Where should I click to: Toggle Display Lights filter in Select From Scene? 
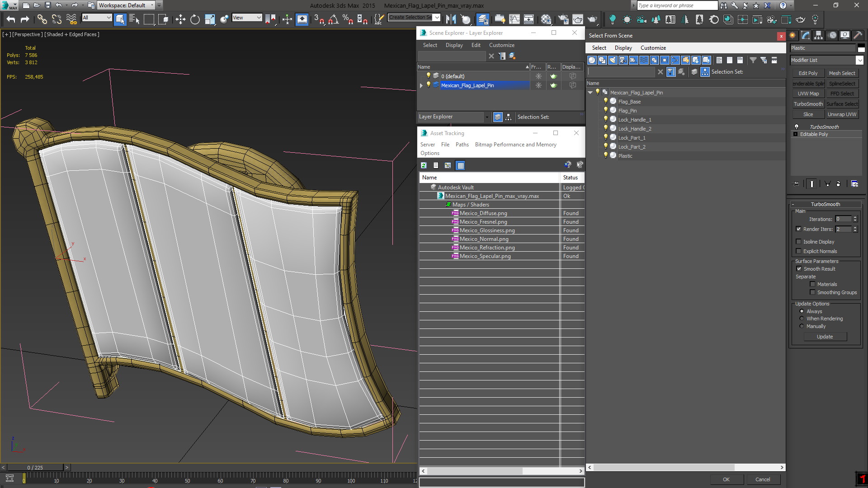[613, 60]
